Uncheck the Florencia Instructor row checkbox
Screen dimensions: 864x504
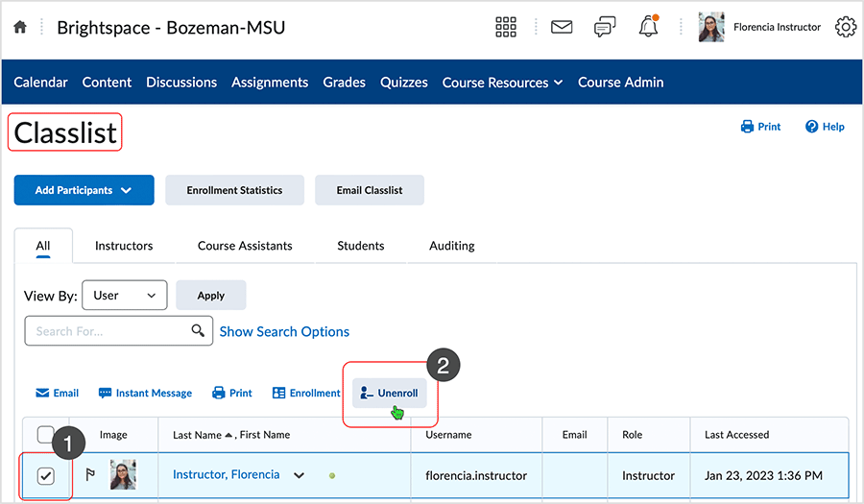pos(46,475)
